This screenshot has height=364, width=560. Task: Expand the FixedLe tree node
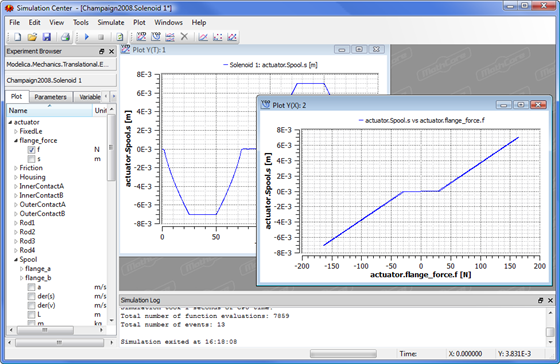pos(16,131)
